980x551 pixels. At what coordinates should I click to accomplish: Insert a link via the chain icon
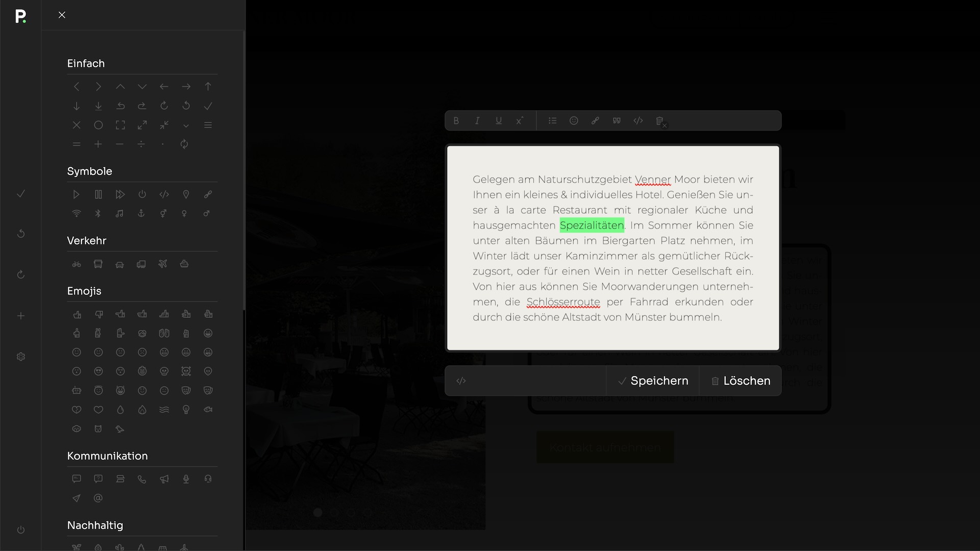pos(595,121)
